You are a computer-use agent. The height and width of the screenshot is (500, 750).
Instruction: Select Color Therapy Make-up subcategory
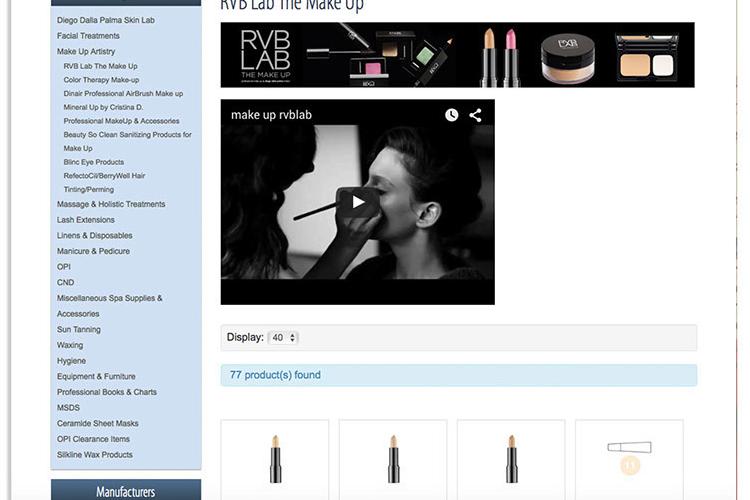point(101,80)
